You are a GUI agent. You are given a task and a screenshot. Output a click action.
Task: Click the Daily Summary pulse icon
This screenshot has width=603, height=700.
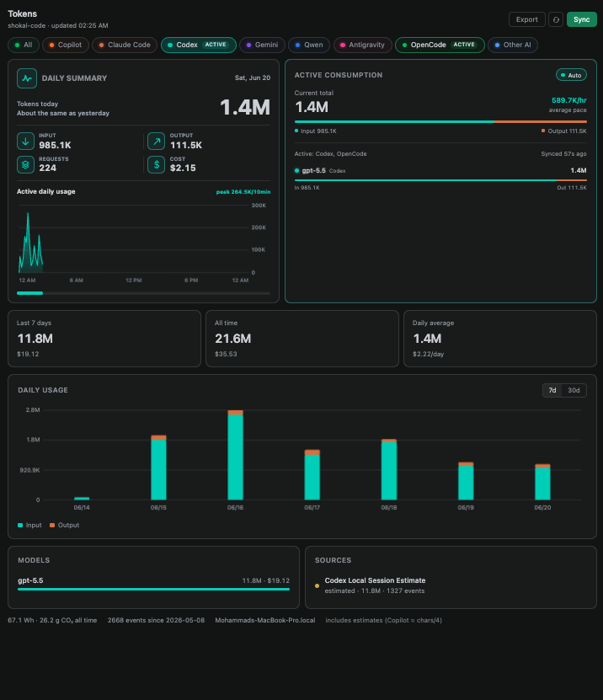point(27,78)
